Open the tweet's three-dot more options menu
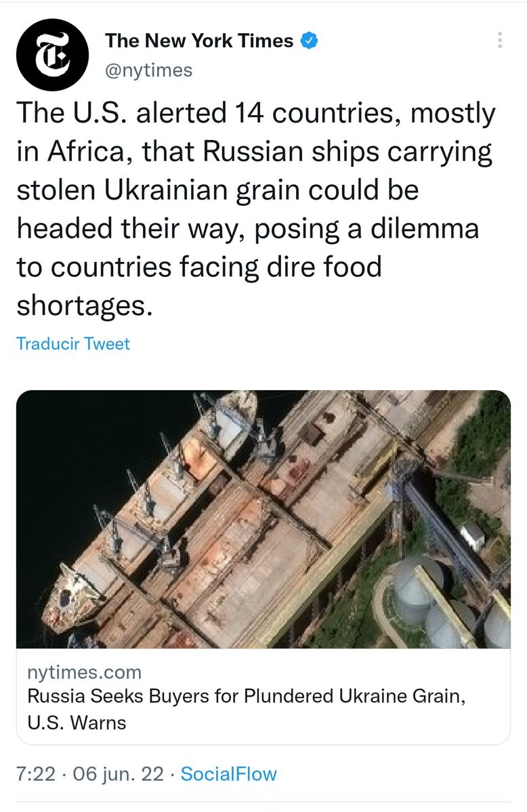527x812 pixels. [500, 40]
